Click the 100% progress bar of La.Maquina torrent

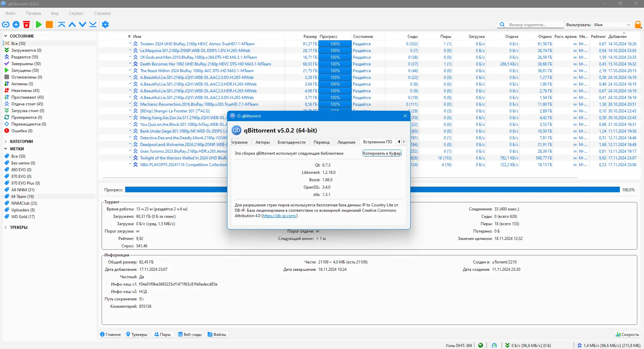[x=335, y=51]
